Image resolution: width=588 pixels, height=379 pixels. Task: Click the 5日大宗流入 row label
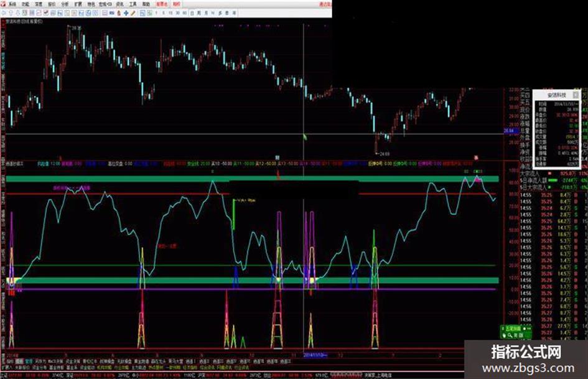[533, 187]
